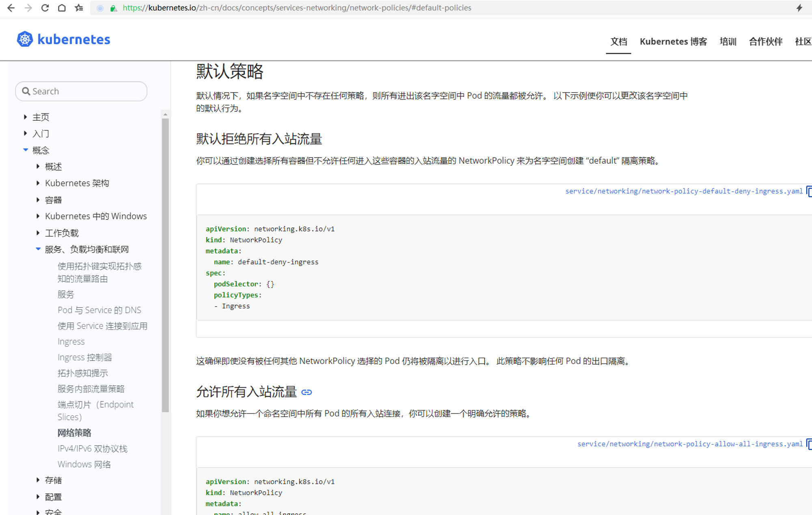The width and height of the screenshot is (812, 515).
Task: Open the 文档 top navigation tab
Action: point(619,41)
